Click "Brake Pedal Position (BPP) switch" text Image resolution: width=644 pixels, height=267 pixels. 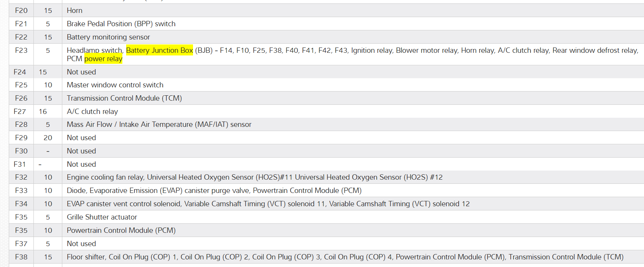click(x=121, y=24)
